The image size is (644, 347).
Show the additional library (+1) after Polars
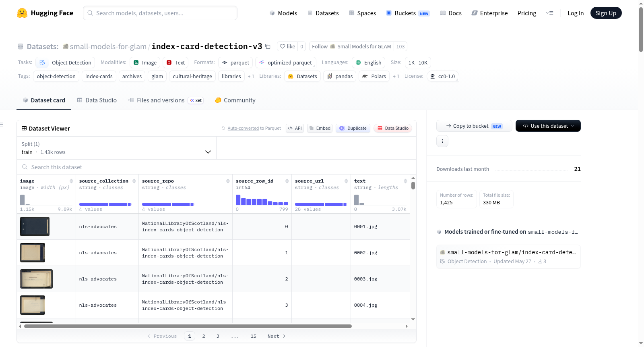coord(396,76)
